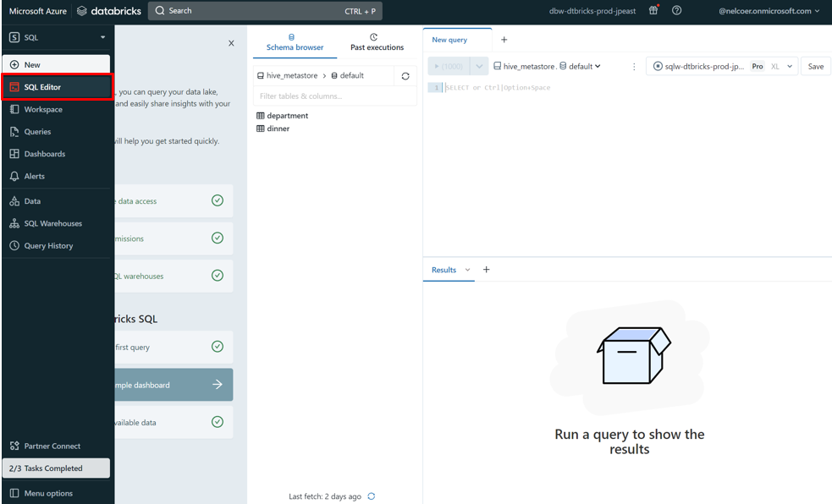Open SQL Warehouses in the sidebar

[52, 223]
